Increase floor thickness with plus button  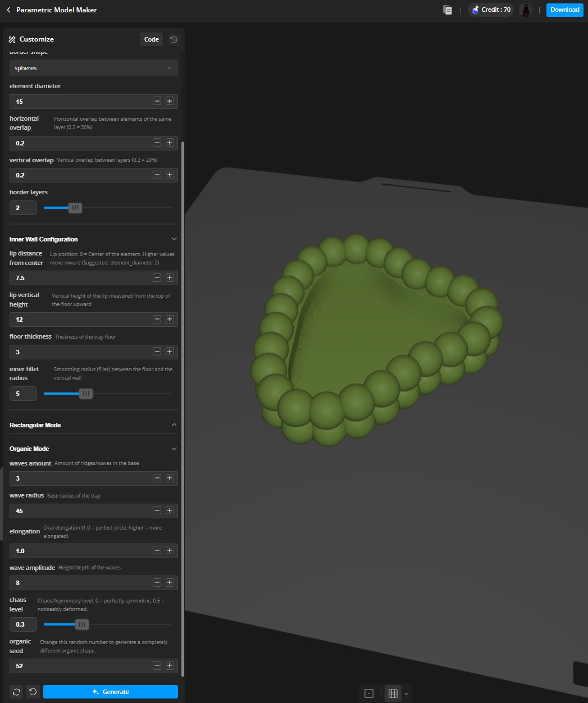(x=170, y=352)
